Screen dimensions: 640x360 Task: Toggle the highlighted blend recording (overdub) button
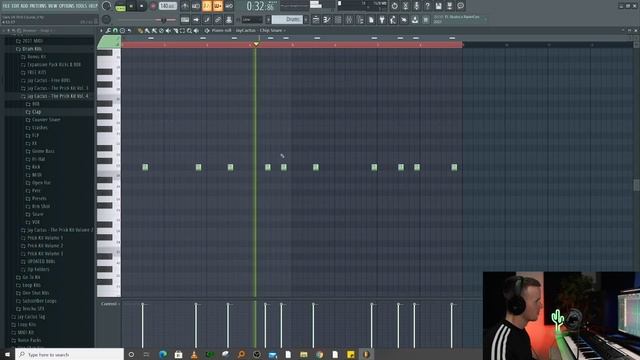tap(218, 6)
